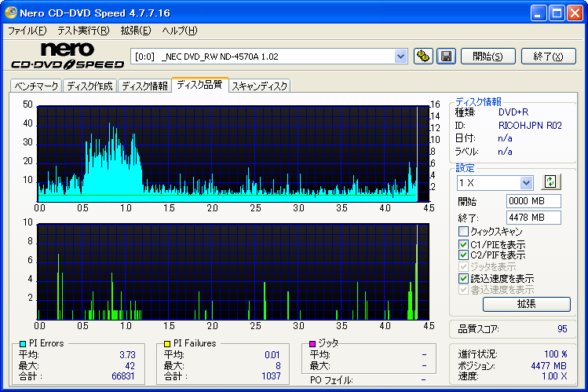The width and height of the screenshot is (588, 392).
Task: Click the PI Errors upper graph
Action: tap(233, 154)
